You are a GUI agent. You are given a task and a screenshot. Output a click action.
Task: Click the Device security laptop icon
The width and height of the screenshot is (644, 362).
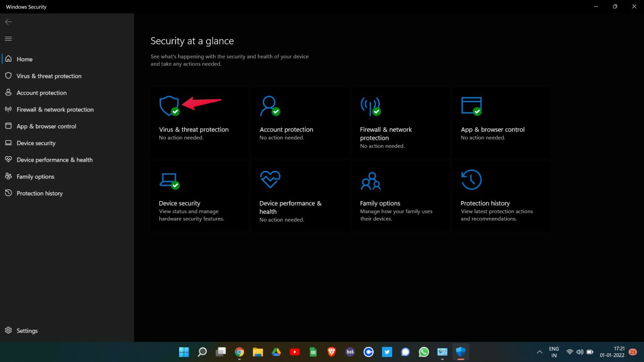169,179
